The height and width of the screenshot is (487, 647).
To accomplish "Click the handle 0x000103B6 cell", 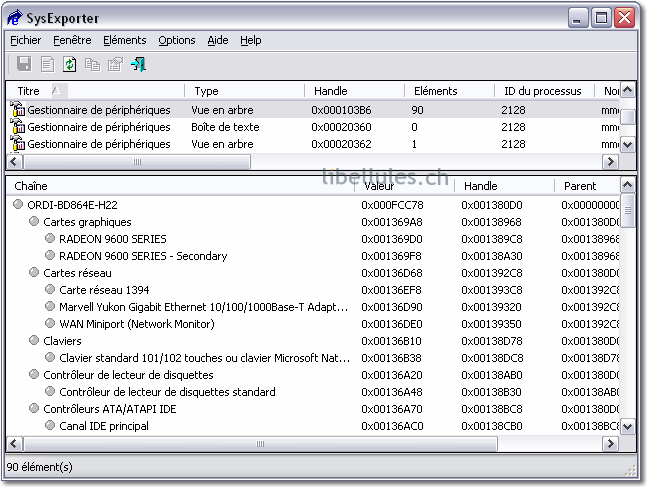I will (x=341, y=110).
